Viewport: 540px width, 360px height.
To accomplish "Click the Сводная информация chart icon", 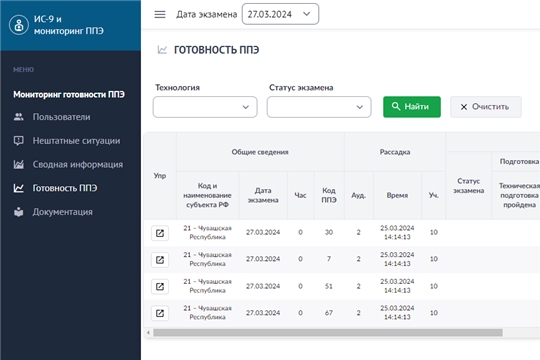I will [19, 164].
